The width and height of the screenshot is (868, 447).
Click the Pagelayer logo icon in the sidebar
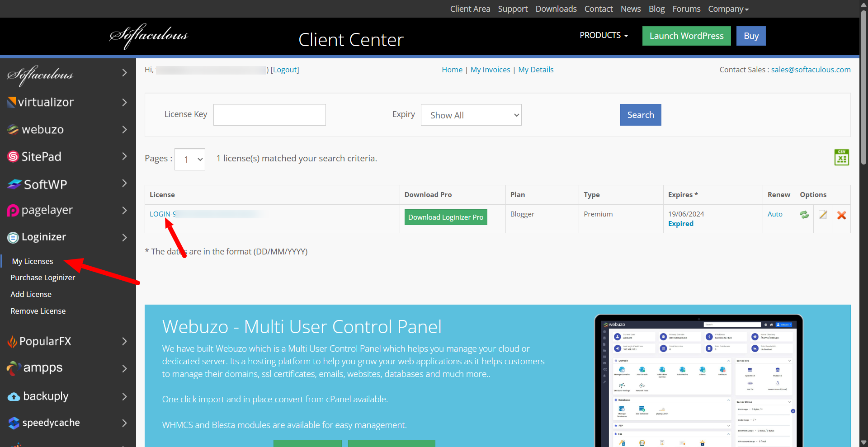click(13, 211)
